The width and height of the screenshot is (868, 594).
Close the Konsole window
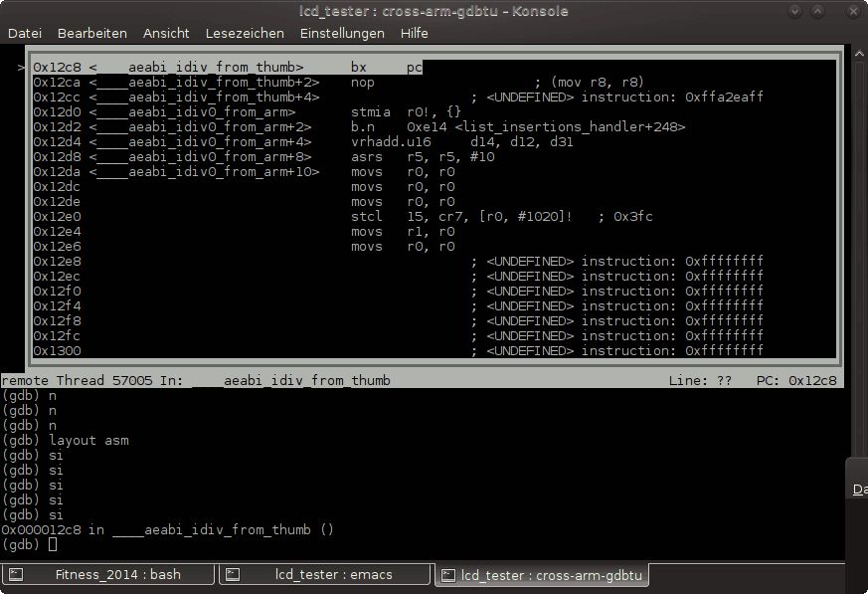852,11
